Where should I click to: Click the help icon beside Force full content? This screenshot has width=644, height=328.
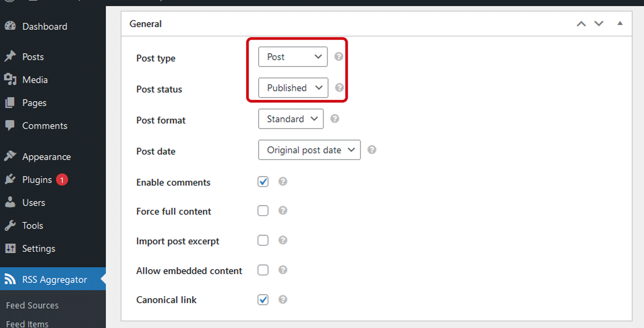tap(283, 211)
